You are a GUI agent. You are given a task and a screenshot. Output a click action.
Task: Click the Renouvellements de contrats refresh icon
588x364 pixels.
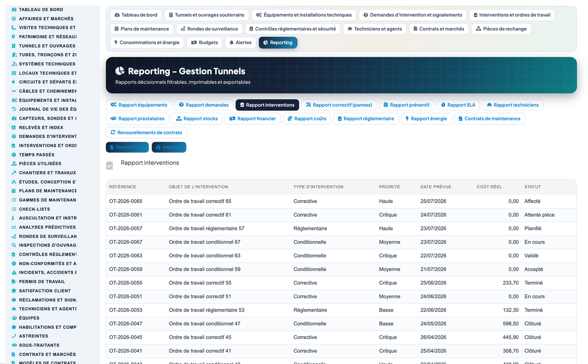(x=113, y=132)
